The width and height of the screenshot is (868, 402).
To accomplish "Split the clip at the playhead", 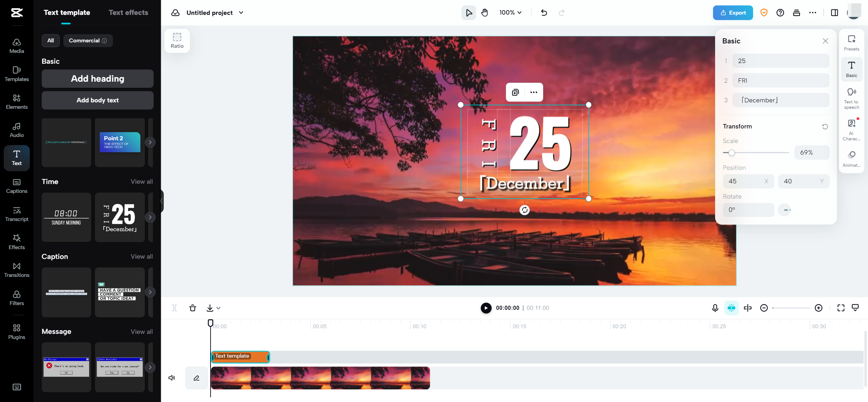I will coord(175,308).
